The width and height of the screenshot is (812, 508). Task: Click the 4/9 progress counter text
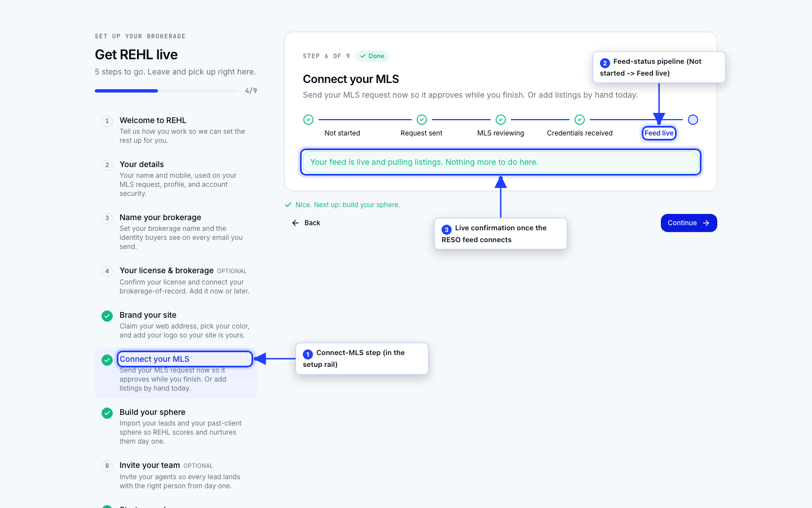point(251,91)
